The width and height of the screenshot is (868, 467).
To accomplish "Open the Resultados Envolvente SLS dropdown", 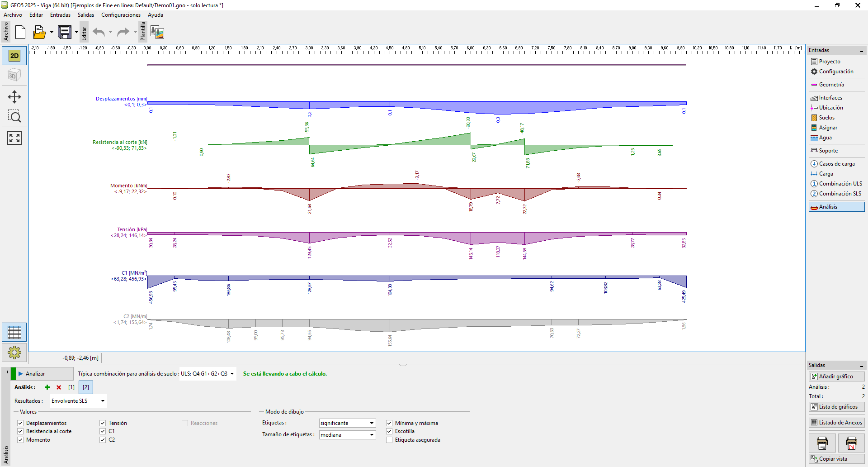I will coord(78,401).
